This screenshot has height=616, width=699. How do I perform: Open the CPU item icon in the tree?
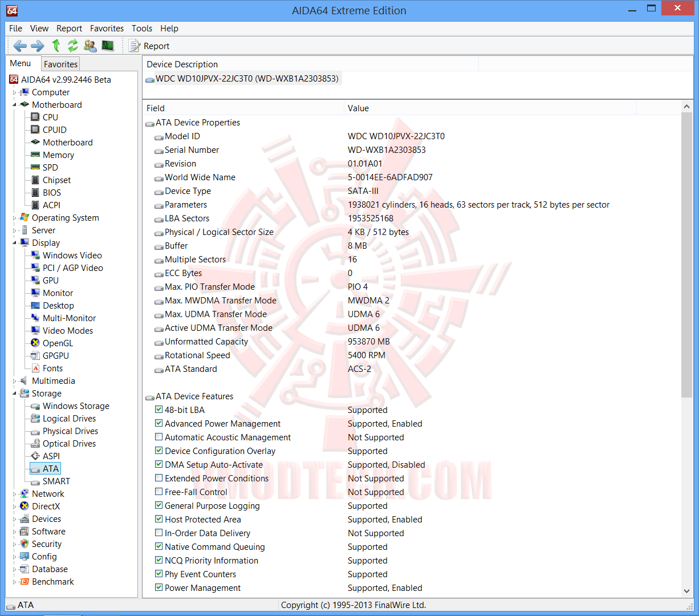[35, 117]
